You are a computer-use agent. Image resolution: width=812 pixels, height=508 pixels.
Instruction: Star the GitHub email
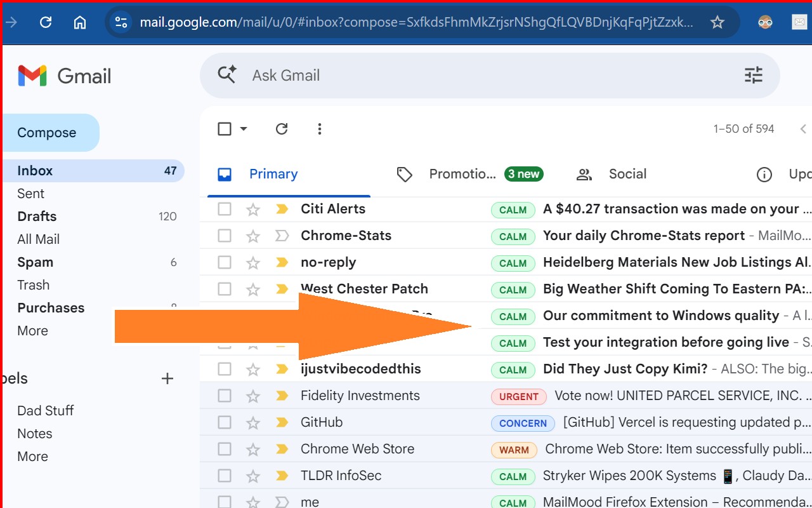coord(253,422)
